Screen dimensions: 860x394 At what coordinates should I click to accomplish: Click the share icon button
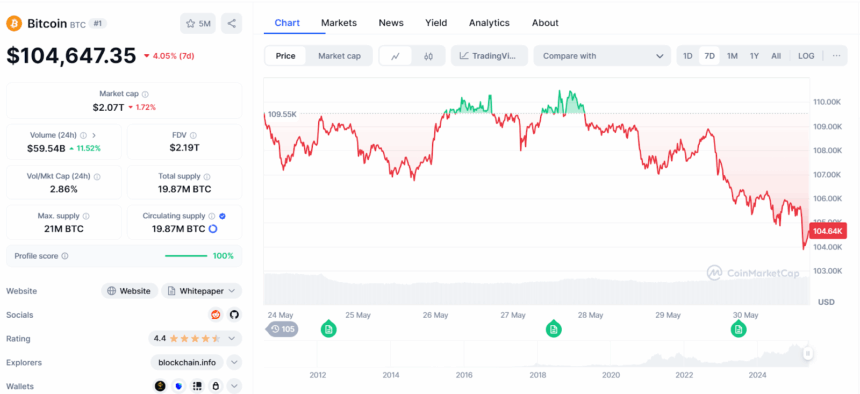[231, 24]
